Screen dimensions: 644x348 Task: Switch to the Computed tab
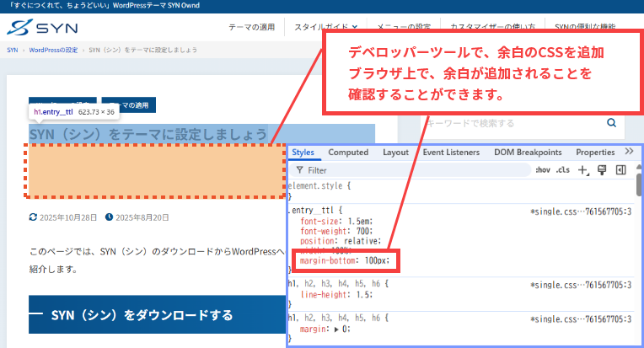click(348, 153)
